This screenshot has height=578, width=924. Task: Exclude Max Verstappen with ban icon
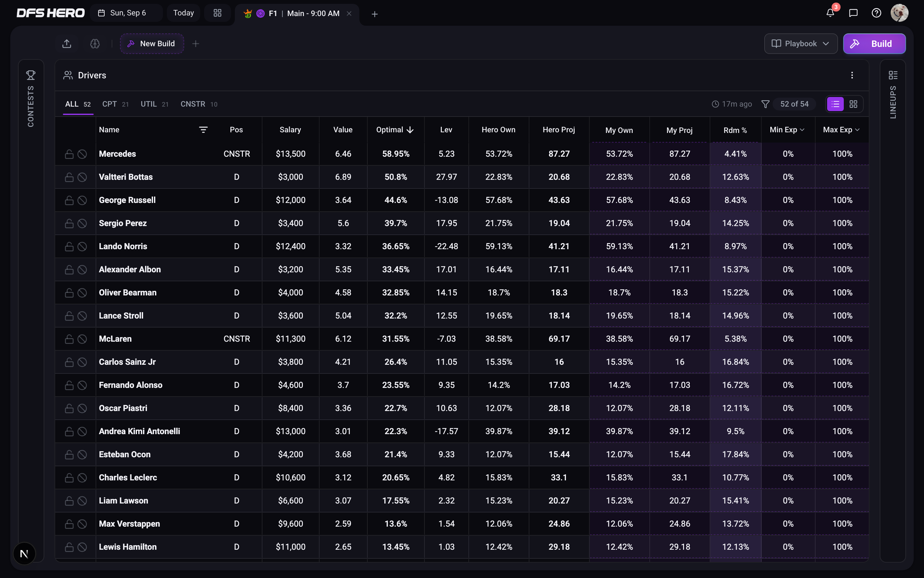pos(82,524)
